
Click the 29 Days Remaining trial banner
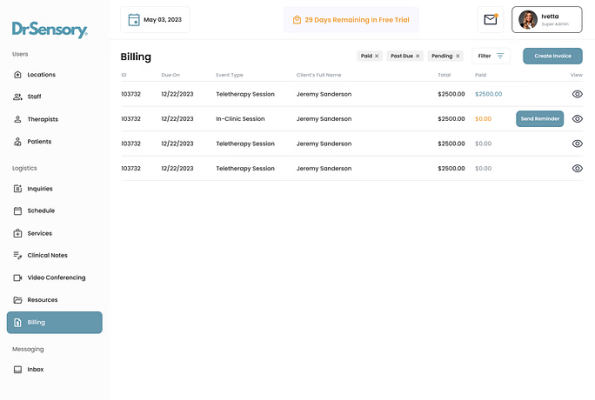[x=351, y=20]
